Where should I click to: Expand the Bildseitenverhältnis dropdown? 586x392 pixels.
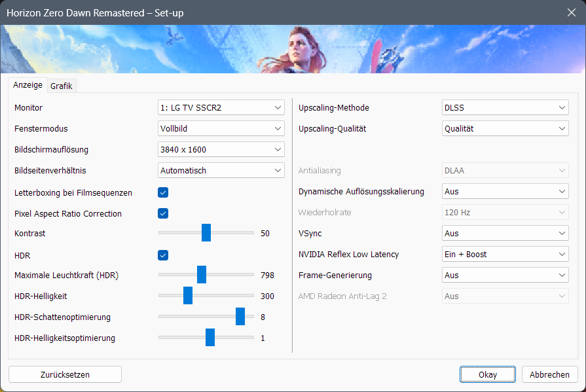click(x=221, y=170)
